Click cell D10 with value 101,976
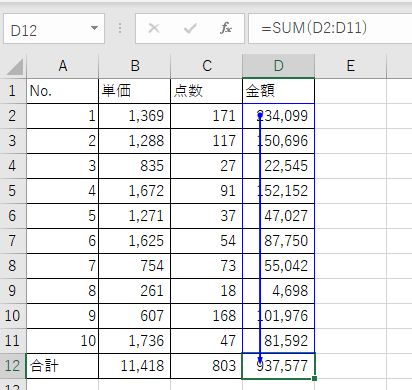The height and width of the screenshot is (390, 412). (279, 316)
